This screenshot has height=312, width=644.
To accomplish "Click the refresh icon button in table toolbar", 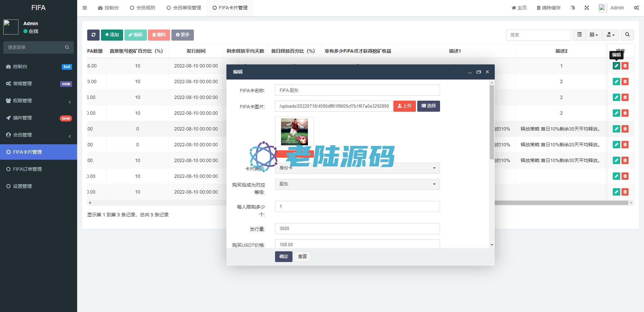I will pos(93,35).
